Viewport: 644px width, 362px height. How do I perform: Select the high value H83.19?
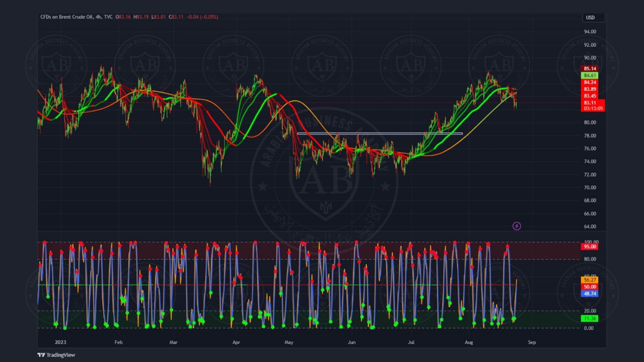[141, 17]
